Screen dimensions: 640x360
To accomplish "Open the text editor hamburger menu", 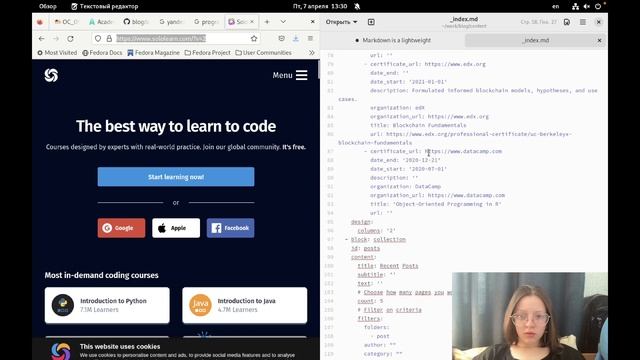I will (x=583, y=22).
